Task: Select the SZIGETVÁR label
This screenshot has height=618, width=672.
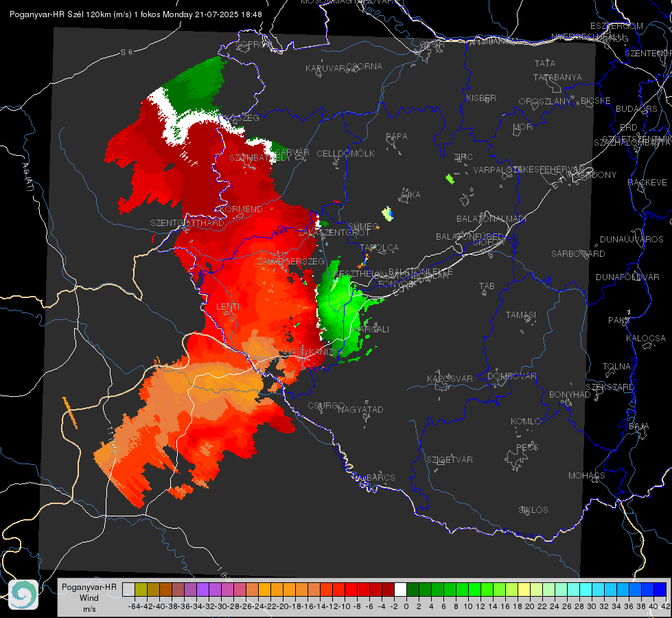Action: tap(449, 460)
